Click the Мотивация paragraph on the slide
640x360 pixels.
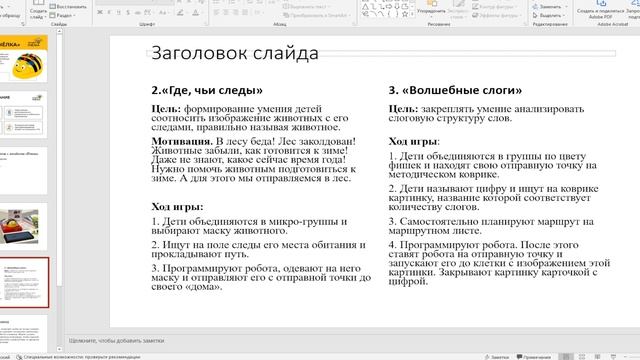coord(253,160)
